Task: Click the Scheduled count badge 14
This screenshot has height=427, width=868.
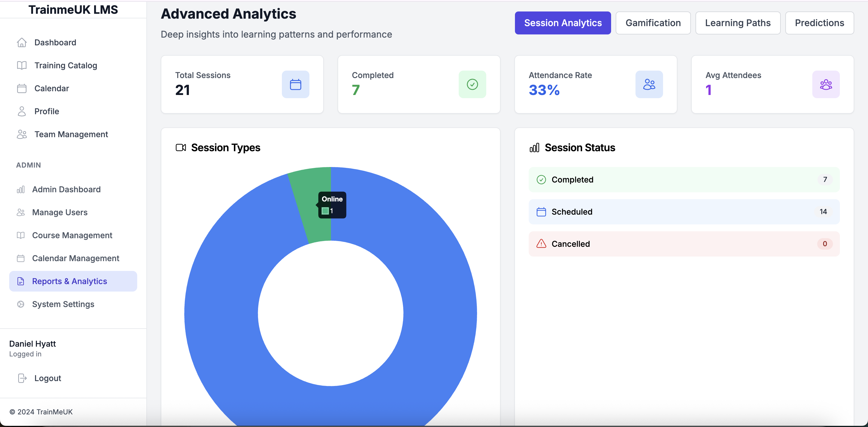Action: 823,211
